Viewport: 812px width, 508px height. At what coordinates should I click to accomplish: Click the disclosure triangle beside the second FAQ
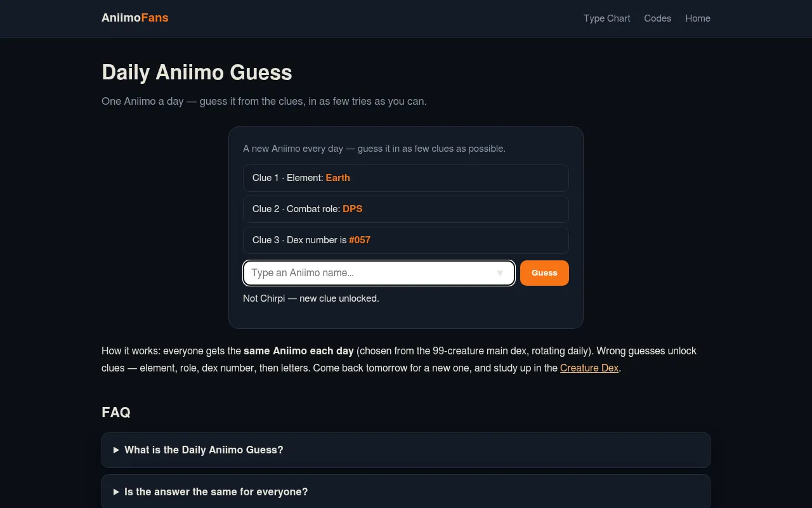(x=116, y=491)
